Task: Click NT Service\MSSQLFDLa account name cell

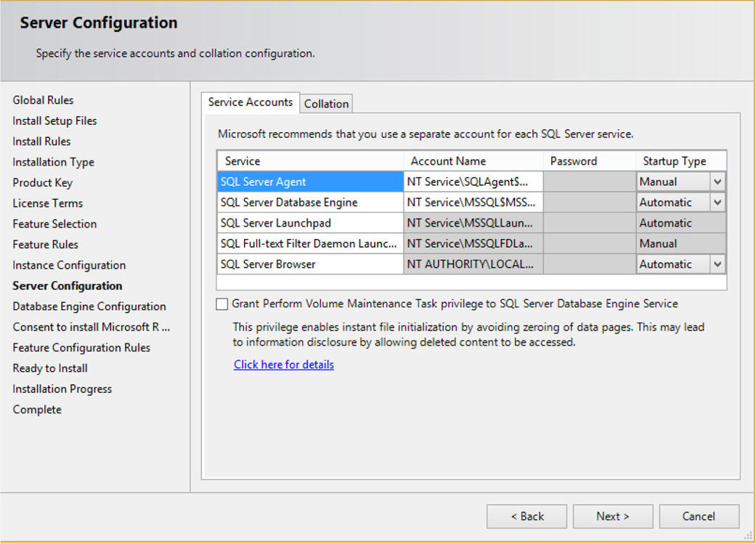Action: [473, 244]
